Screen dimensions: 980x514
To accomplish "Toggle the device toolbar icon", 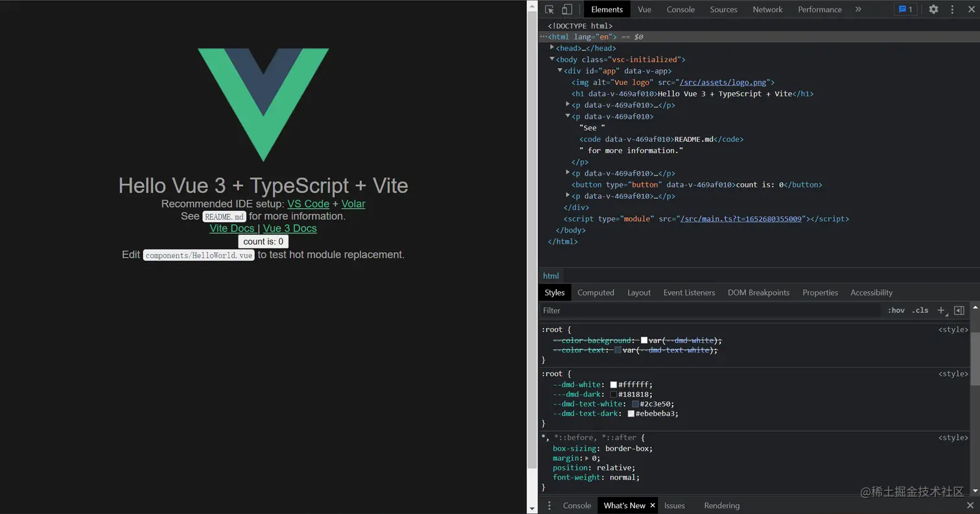I will [x=566, y=10].
